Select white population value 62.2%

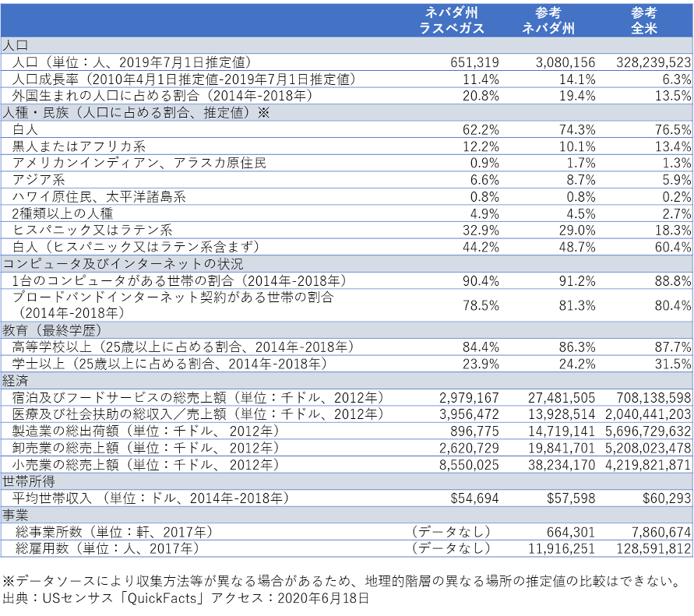click(x=481, y=129)
